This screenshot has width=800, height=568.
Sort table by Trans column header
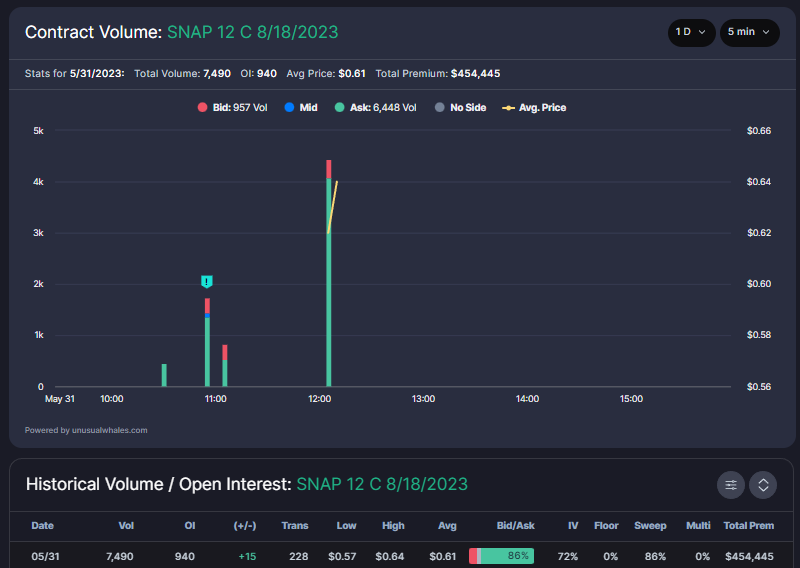coord(295,526)
